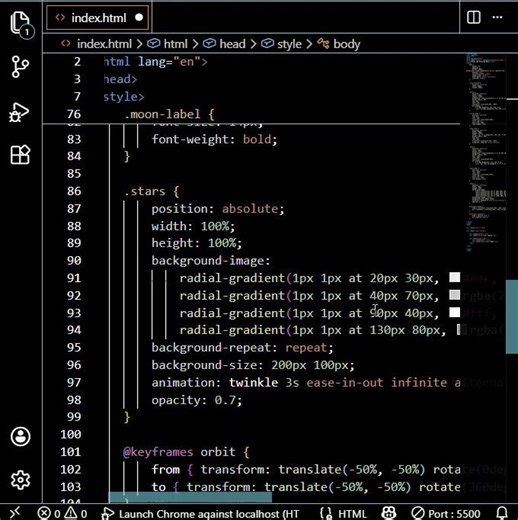
Task: Open the editor More Actions ellipsis
Action: point(497,17)
